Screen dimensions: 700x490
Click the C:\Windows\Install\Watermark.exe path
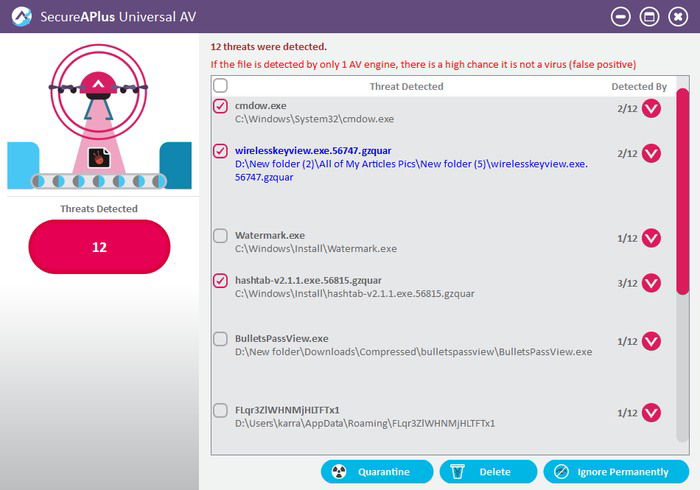pyautogui.click(x=316, y=249)
